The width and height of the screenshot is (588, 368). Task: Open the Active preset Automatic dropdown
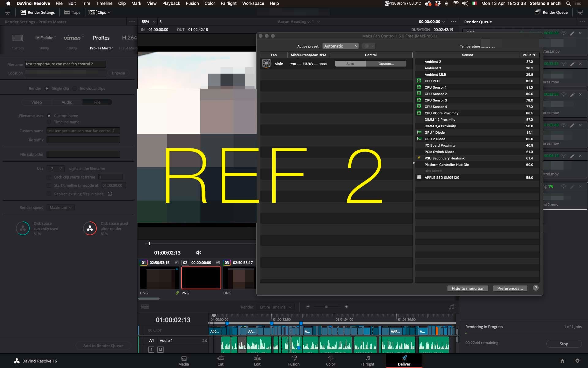pyautogui.click(x=340, y=46)
